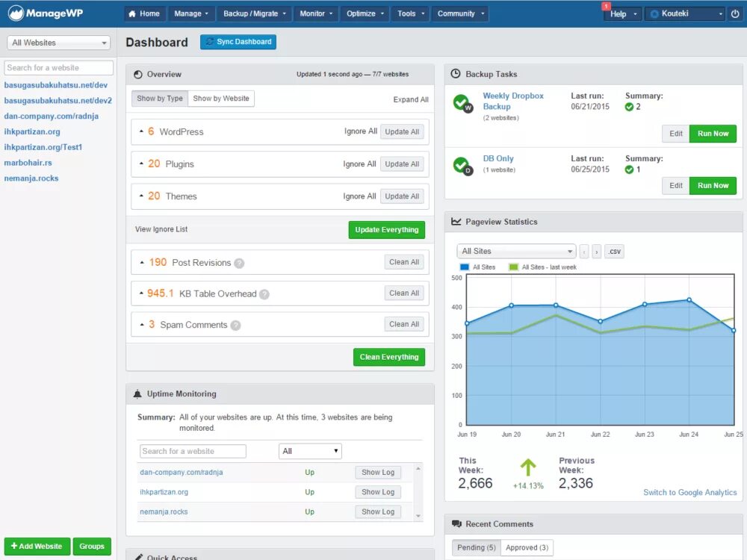Click the Jun 24 data point on chart
The image size is (747, 560).
click(689, 300)
